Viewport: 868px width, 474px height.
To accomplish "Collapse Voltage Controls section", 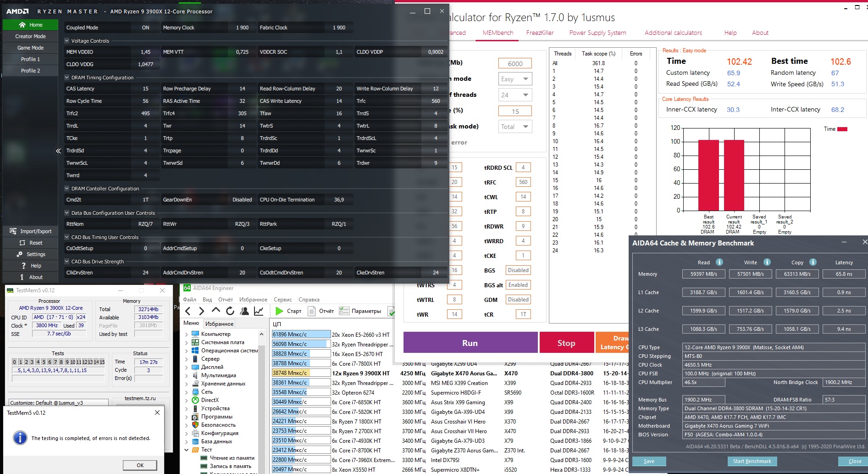I will 67,41.
